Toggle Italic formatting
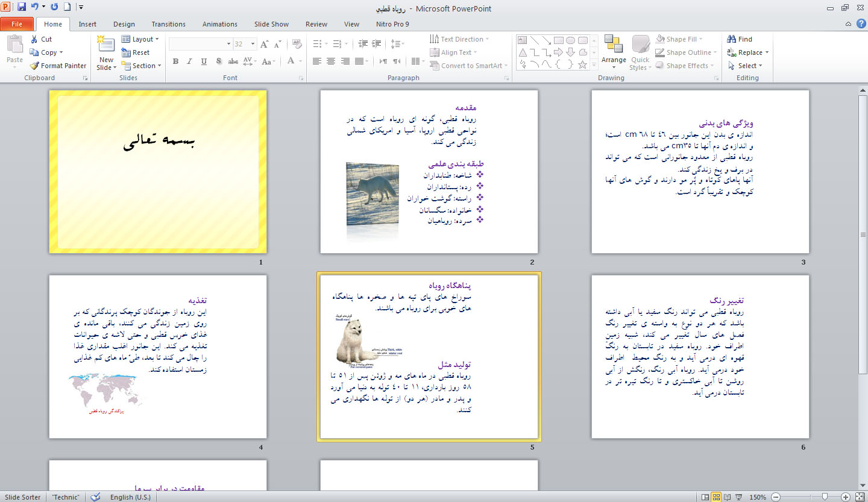Viewport: 868px width, 502px height. click(x=189, y=61)
